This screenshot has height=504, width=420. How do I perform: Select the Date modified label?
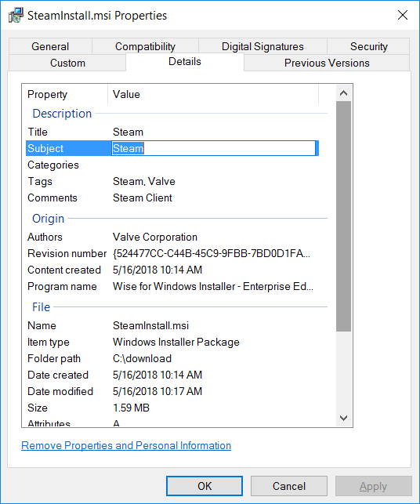(x=60, y=391)
